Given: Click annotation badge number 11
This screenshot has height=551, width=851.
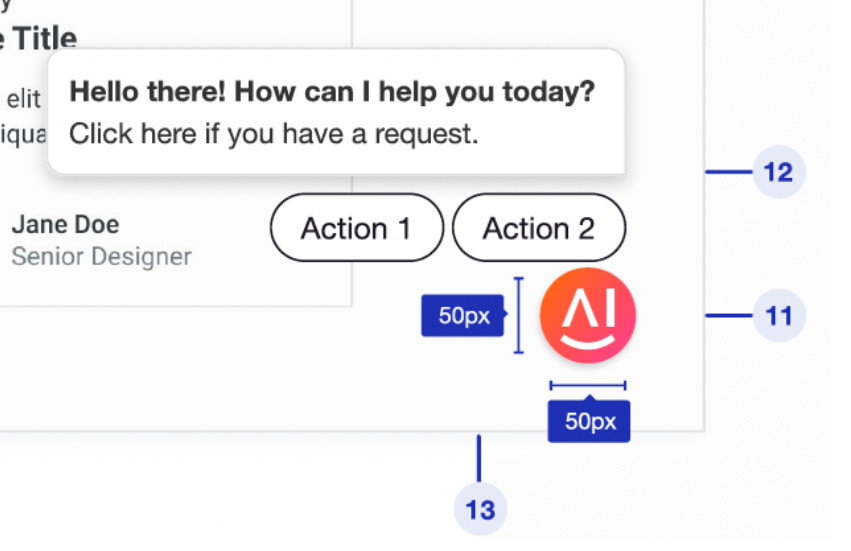Looking at the screenshot, I should click(778, 317).
